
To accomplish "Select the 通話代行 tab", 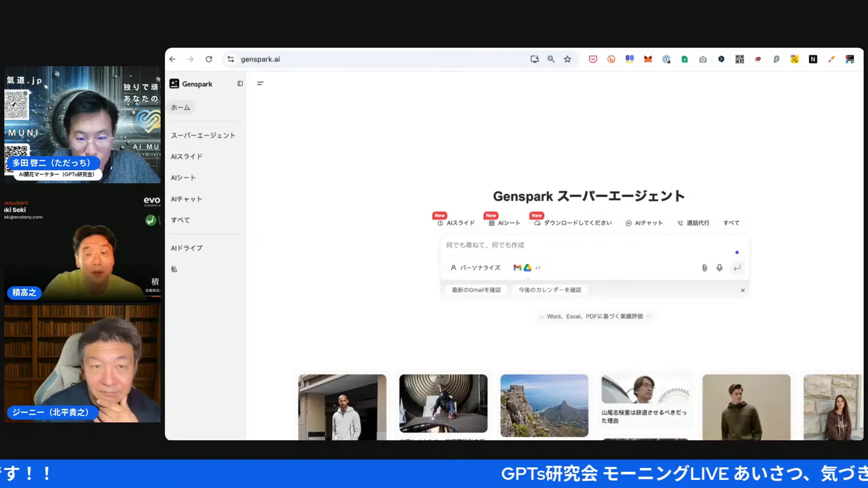I will coord(693,223).
